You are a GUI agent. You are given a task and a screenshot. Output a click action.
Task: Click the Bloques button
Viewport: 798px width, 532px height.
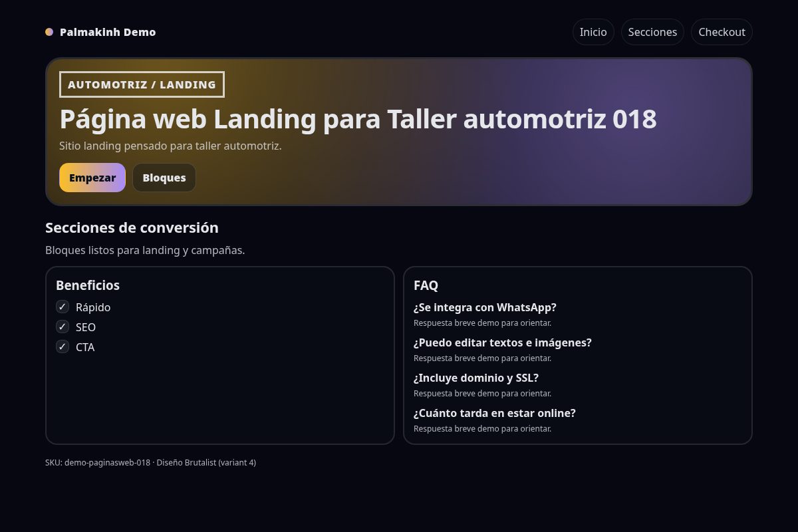pos(164,178)
